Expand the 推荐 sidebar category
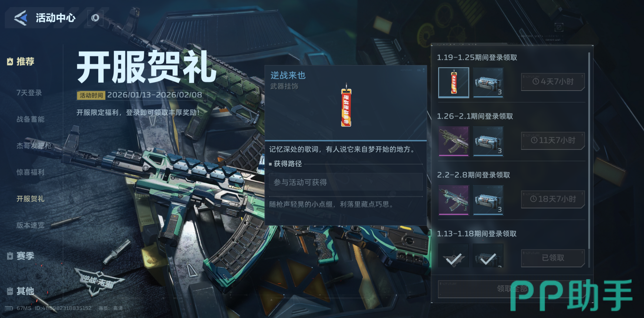Screen dimensions: 644x318 pyautogui.click(x=21, y=61)
